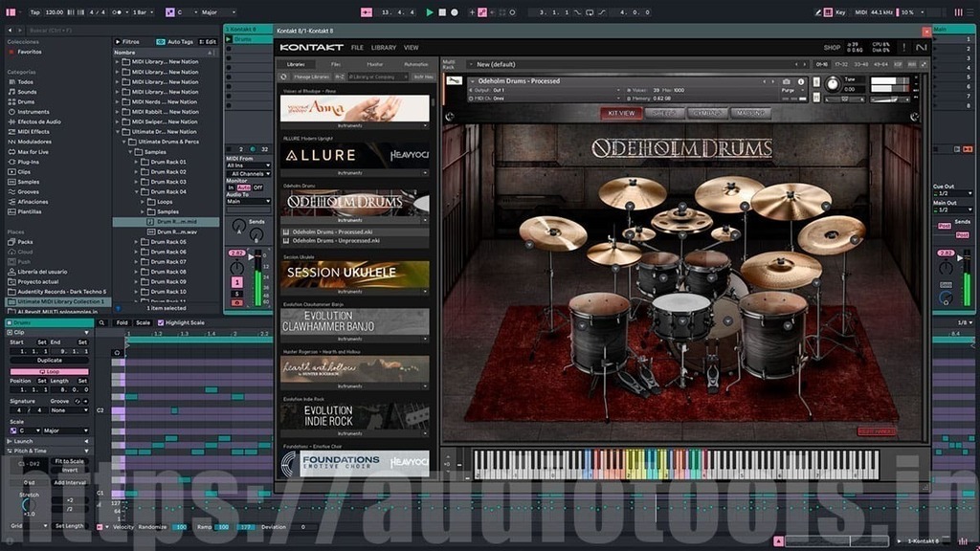The image size is (980, 551).
Task: Click the Tap tempo button
Action: click(x=35, y=11)
